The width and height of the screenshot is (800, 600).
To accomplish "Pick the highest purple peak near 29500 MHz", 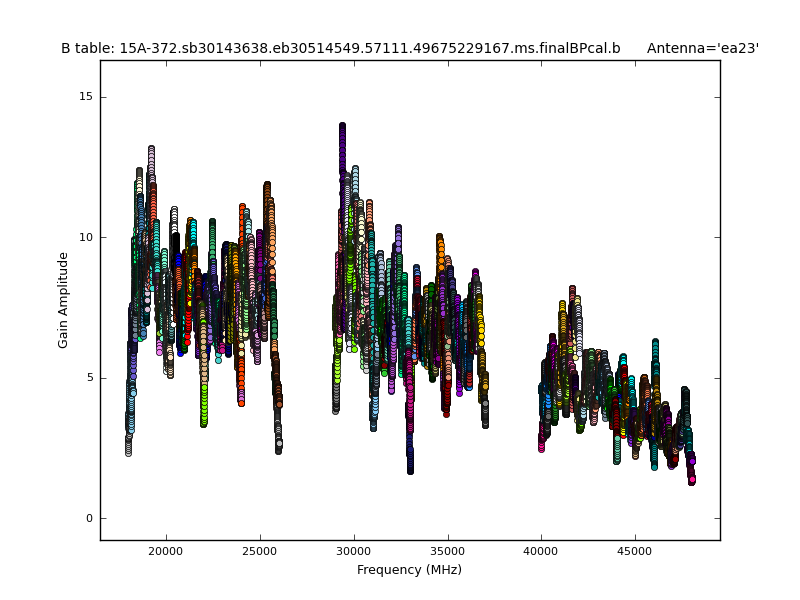I will coord(342,128).
